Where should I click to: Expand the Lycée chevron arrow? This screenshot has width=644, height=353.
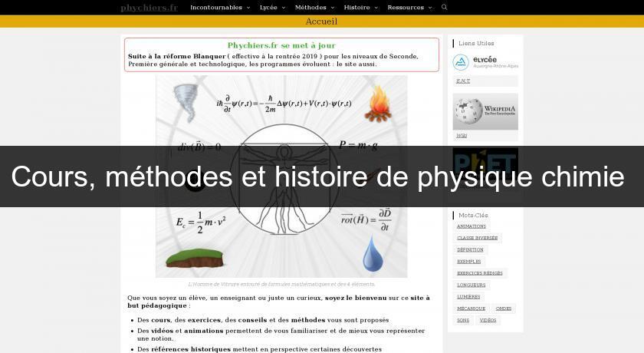pyautogui.click(x=284, y=8)
